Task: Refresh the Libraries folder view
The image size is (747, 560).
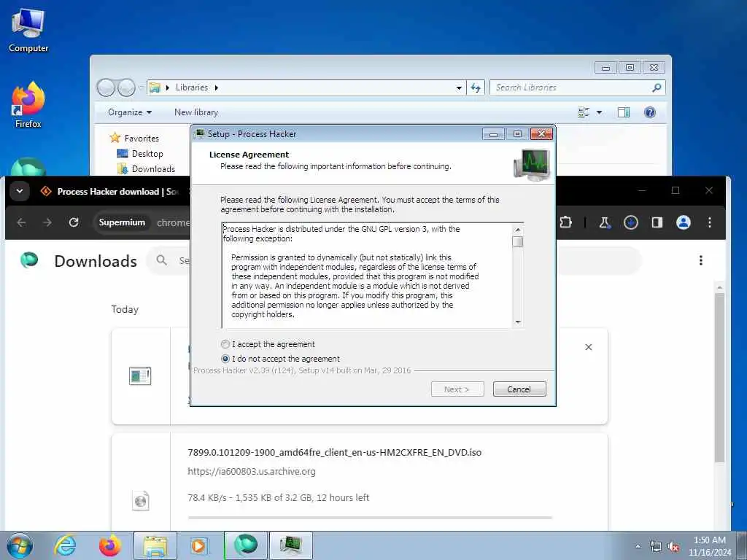Action: click(476, 87)
